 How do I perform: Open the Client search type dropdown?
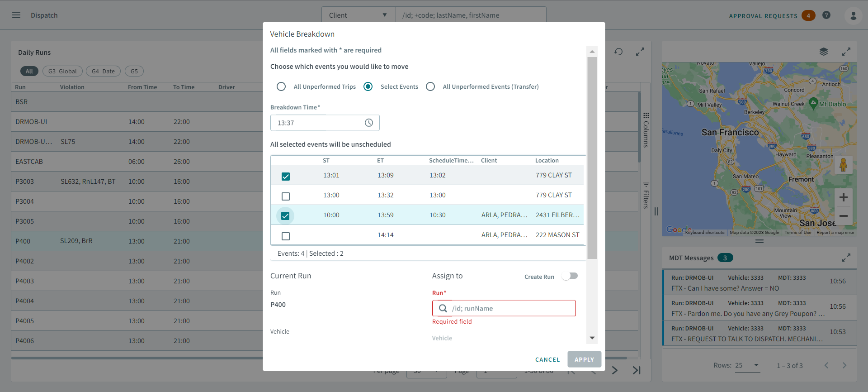pos(358,15)
